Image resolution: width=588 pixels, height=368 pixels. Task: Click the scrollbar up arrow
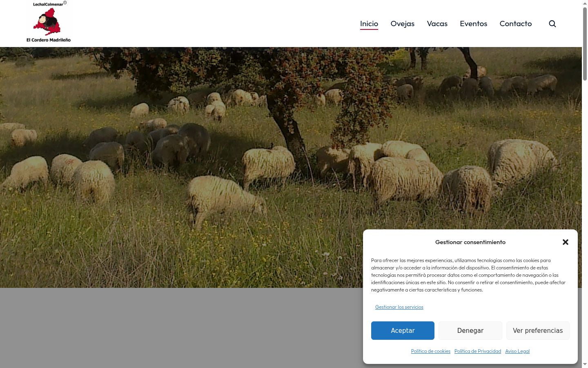[x=585, y=3]
